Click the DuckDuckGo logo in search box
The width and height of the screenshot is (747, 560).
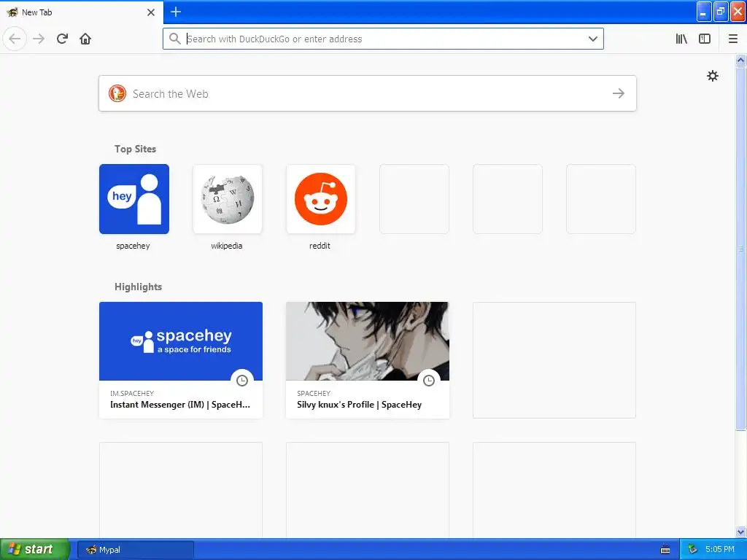tap(117, 93)
